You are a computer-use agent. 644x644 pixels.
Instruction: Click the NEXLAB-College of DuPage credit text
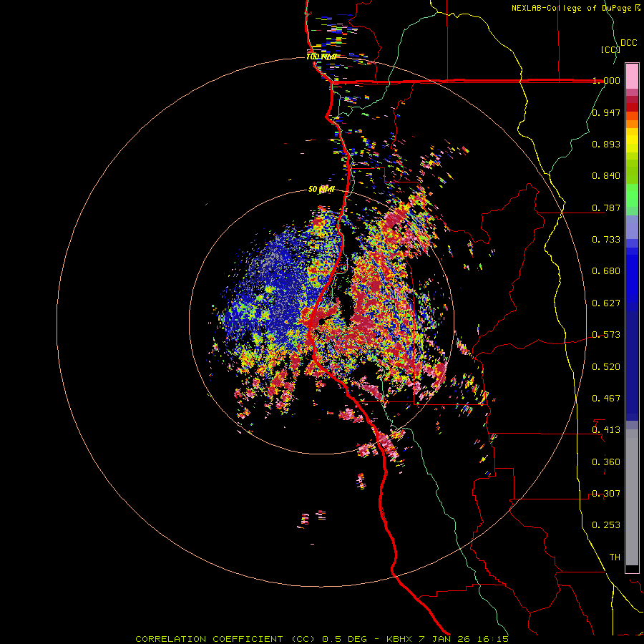point(571,8)
